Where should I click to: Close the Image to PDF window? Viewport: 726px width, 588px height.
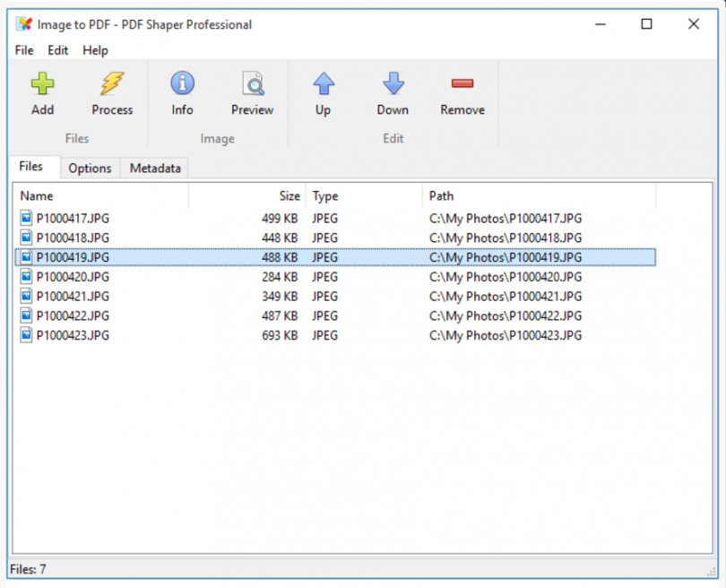click(x=694, y=23)
